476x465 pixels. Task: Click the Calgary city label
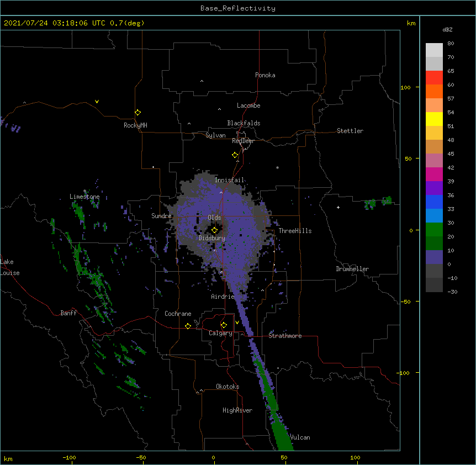pos(220,333)
